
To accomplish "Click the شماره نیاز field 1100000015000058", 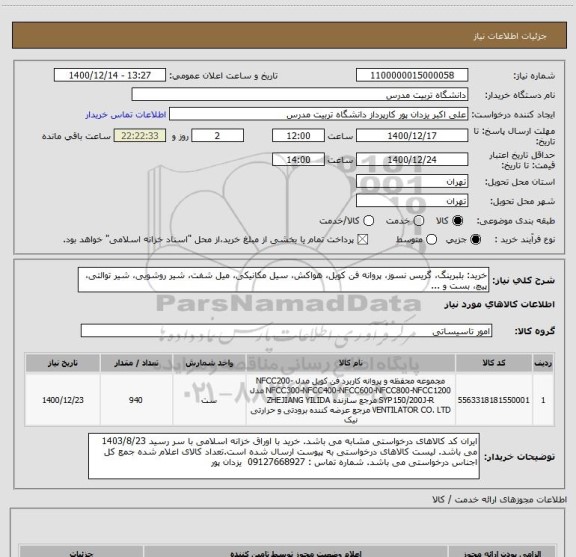I will tap(412, 75).
